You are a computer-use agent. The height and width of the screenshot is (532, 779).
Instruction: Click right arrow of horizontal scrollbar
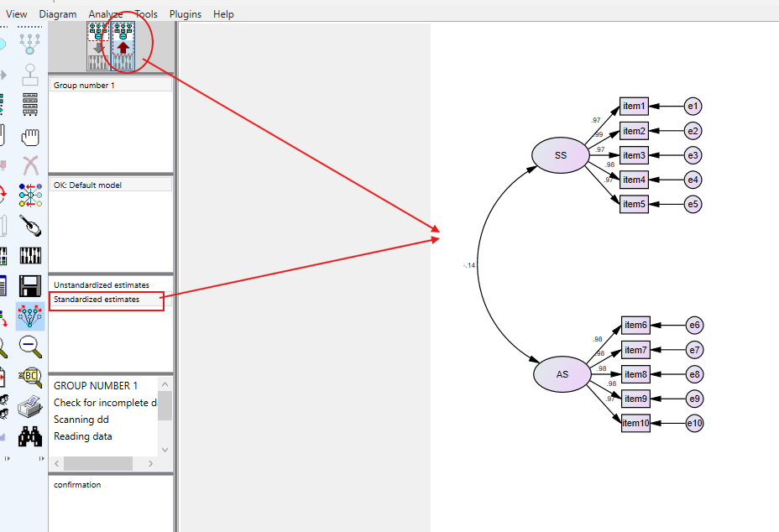pyautogui.click(x=150, y=464)
